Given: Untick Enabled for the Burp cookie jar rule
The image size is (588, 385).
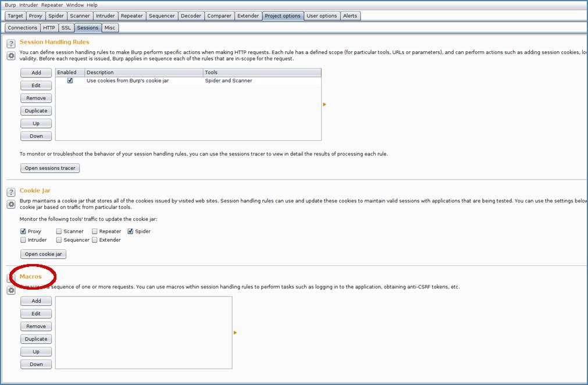Looking at the screenshot, I should tap(70, 81).
